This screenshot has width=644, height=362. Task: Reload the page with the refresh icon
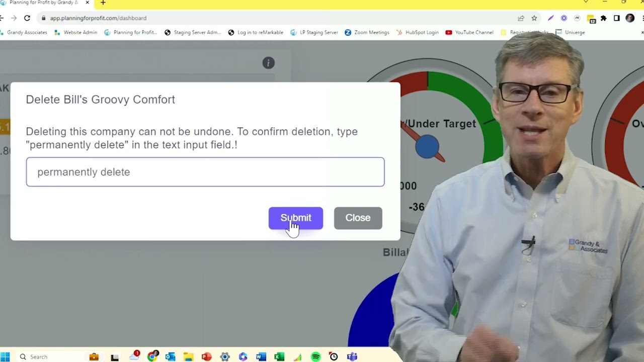[27, 18]
